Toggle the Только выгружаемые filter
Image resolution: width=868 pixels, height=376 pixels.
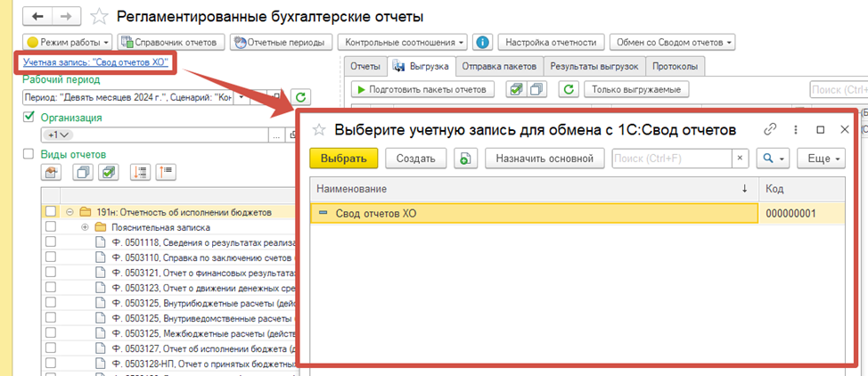pos(636,89)
